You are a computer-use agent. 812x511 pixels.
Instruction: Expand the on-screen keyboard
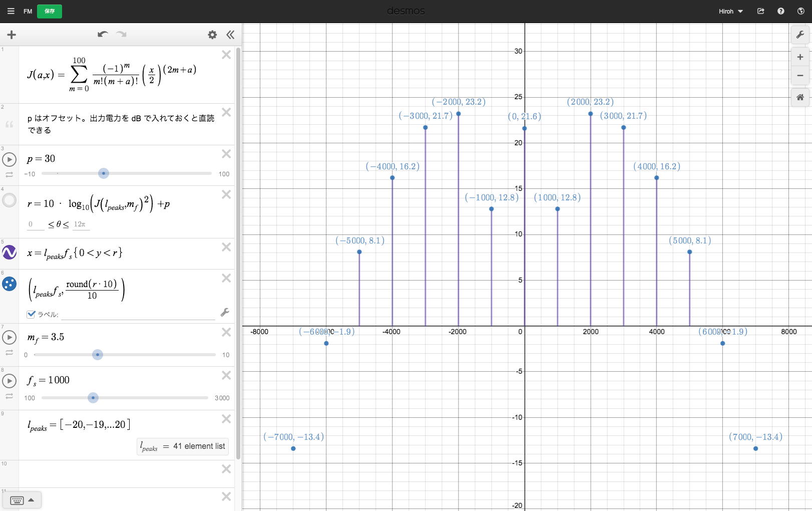(23, 500)
